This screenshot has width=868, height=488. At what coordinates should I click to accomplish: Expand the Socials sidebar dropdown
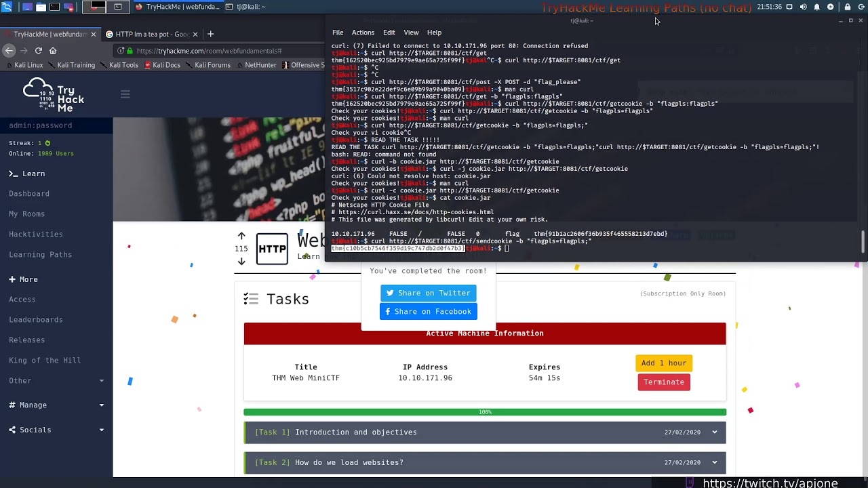click(x=56, y=430)
